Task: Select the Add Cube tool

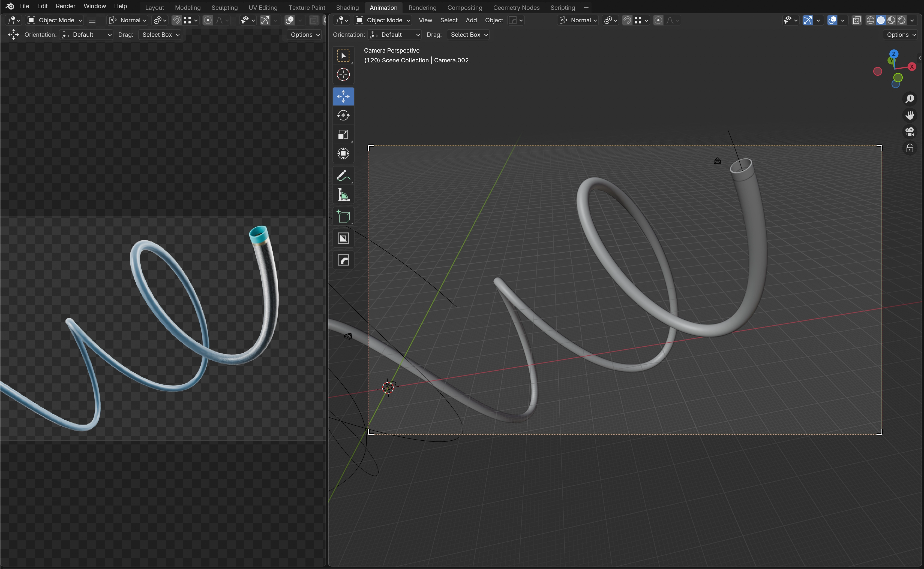Action: 343,217
